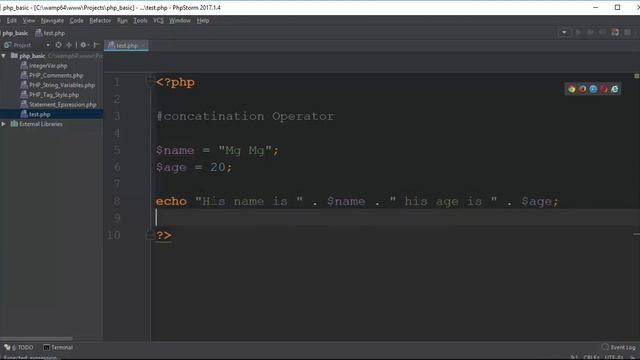Click the Run button in toolbar
The height and width of the screenshot is (360, 640).
click(578, 32)
